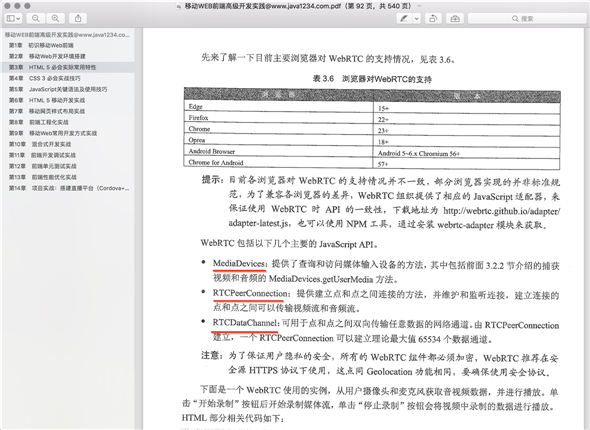Open the Share button in the toolbar
This screenshot has width=590, height=430.
click(x=78, y=18)
